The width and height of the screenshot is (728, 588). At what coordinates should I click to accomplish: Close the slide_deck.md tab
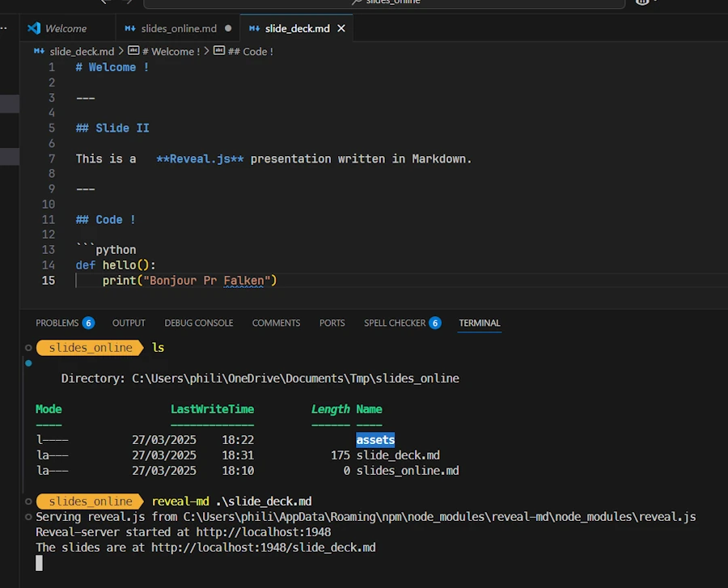click(x=341, y=29)
